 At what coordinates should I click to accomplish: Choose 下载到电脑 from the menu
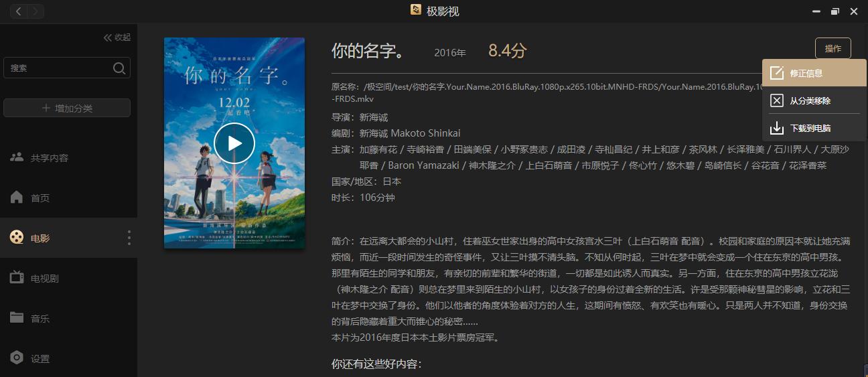(814, 128)
